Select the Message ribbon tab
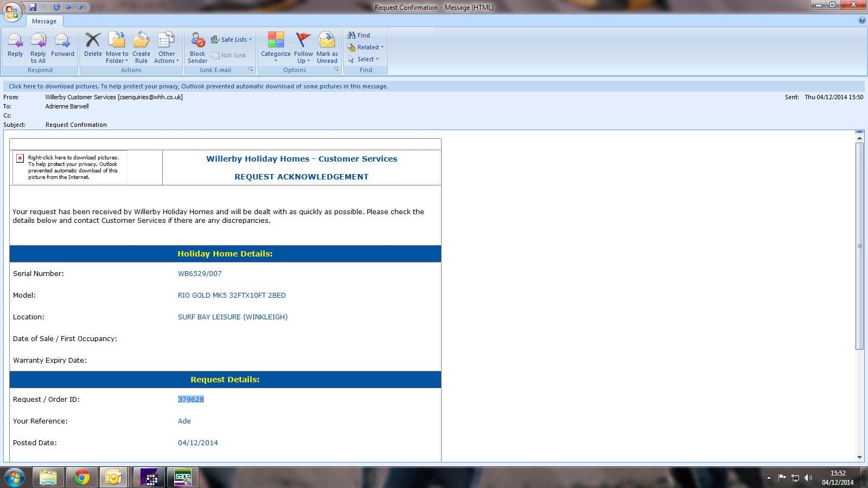 pos(44,21)
